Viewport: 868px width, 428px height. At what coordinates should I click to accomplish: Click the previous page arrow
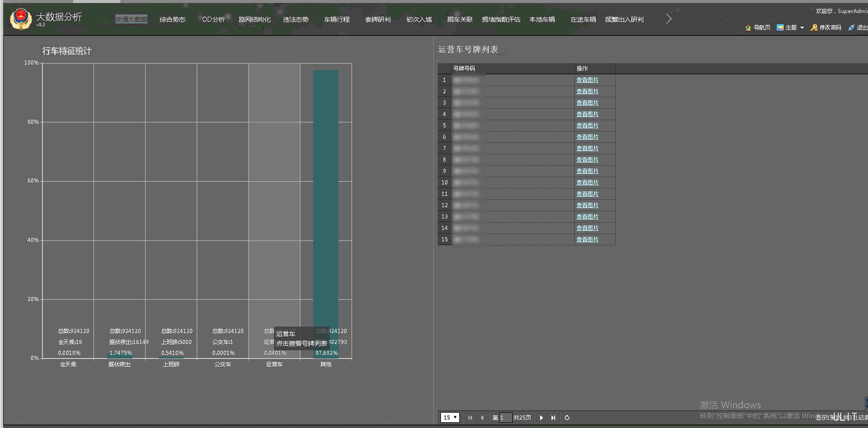(x=482, y=418)
